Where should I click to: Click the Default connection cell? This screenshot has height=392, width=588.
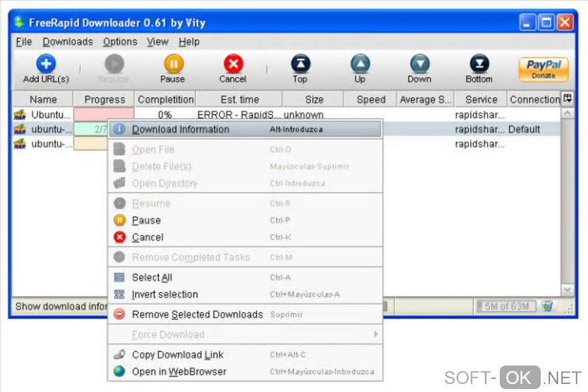pyautogui.click(x=524, y=129)
